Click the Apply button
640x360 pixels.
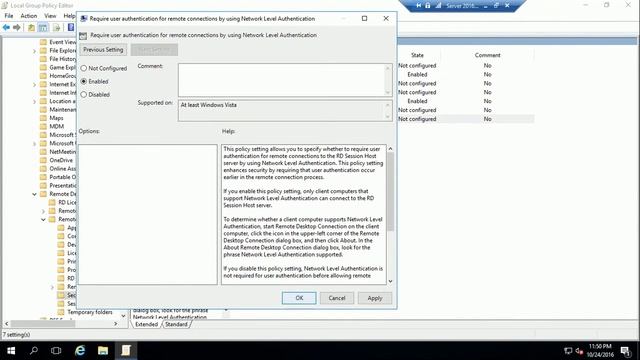click(375, 298)
